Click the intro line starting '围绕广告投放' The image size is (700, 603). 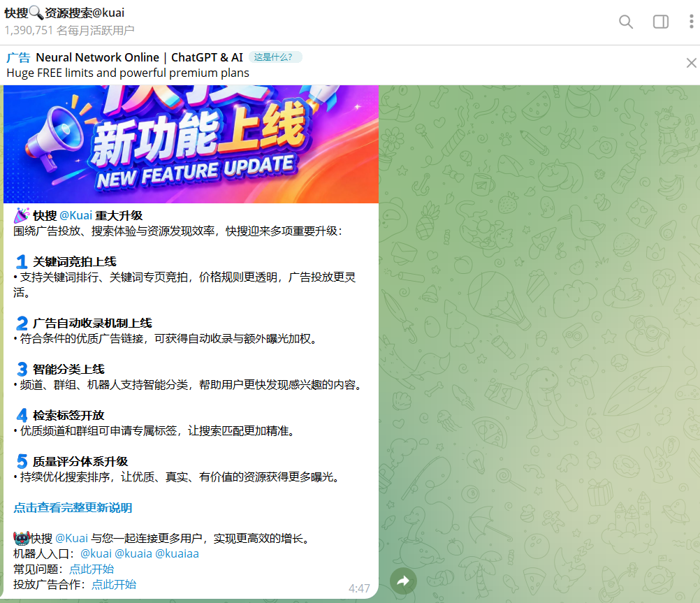(177, 231)
